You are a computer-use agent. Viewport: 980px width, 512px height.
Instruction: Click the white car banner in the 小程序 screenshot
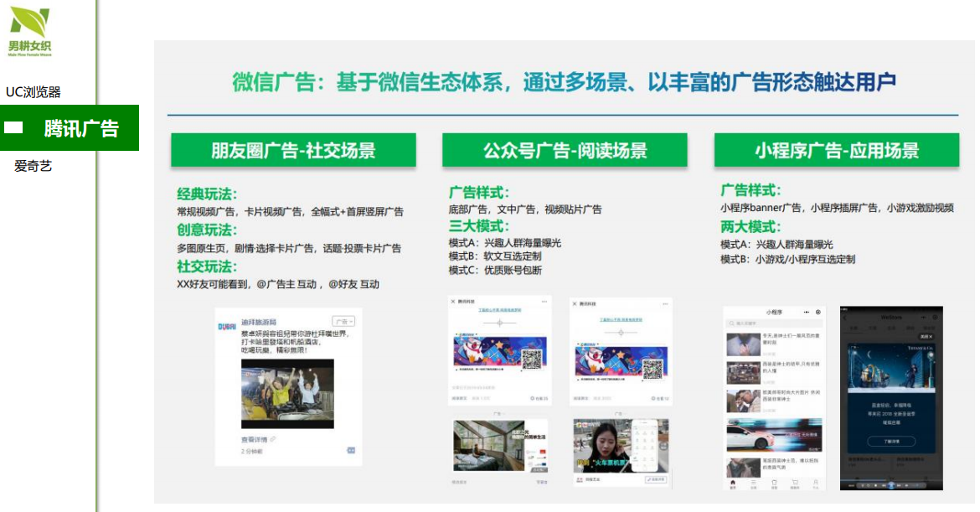coord(775,435)
